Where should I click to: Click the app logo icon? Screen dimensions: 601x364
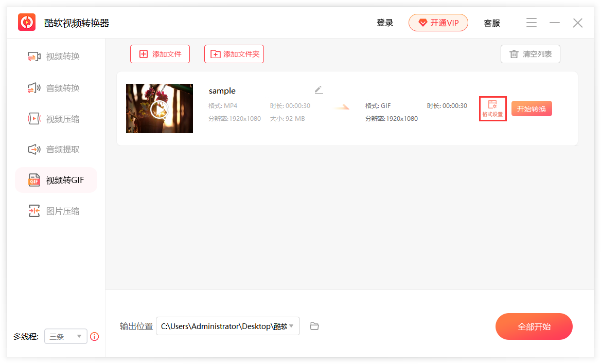click(27, 22)
